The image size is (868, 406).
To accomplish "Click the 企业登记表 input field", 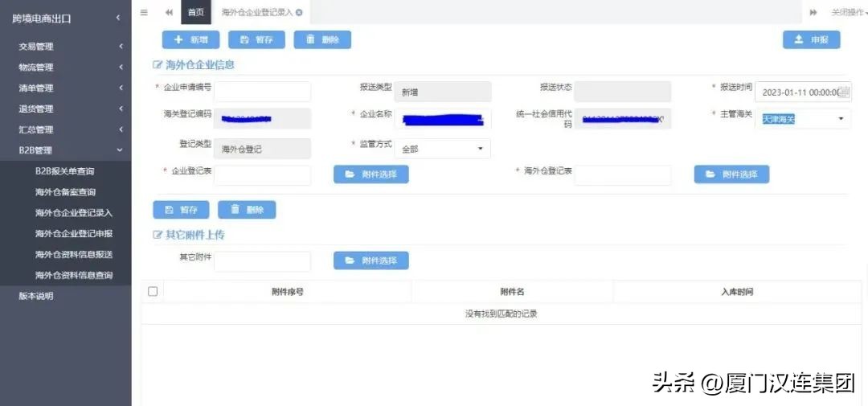I will point(262,175).
